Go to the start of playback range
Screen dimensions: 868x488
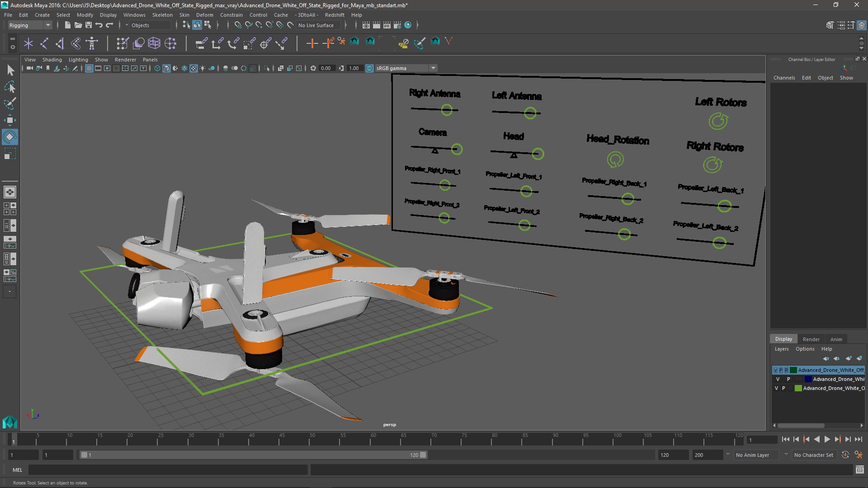click(785, 439)
